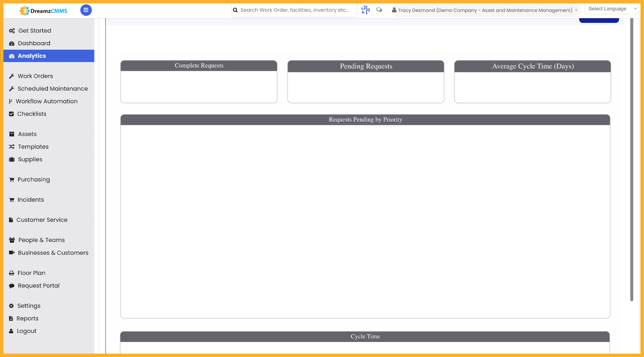The width and height of the screenshot is (644, 357).
Task: Open the Workflow Automation section
Action: coord(47,101)
